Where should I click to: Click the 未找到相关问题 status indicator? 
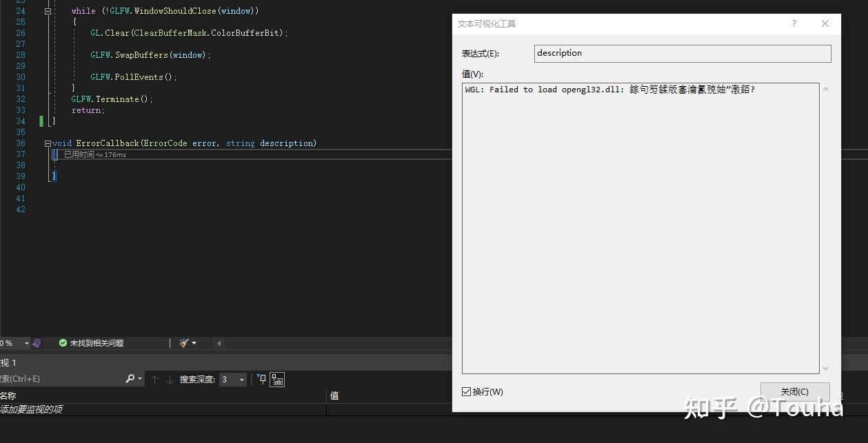pos(91,343)
